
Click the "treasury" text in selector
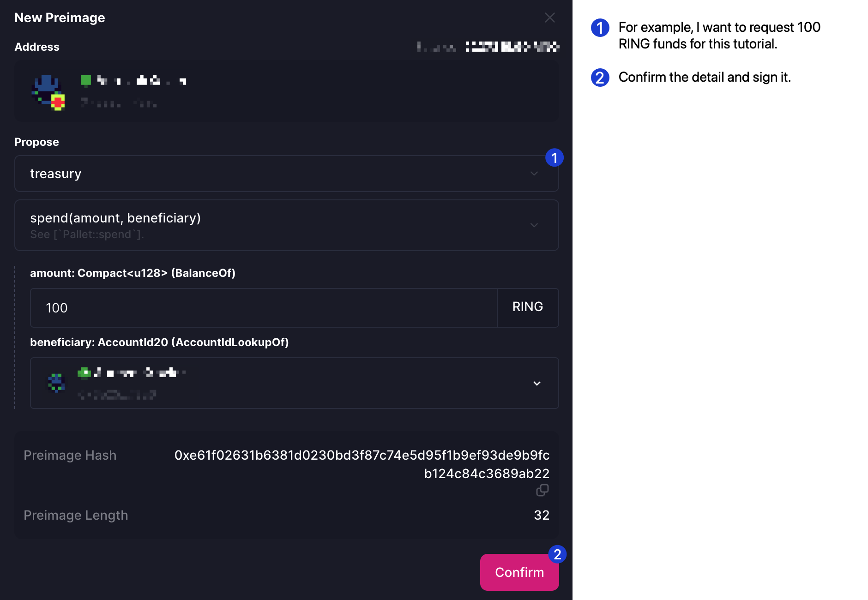(56, 174)
